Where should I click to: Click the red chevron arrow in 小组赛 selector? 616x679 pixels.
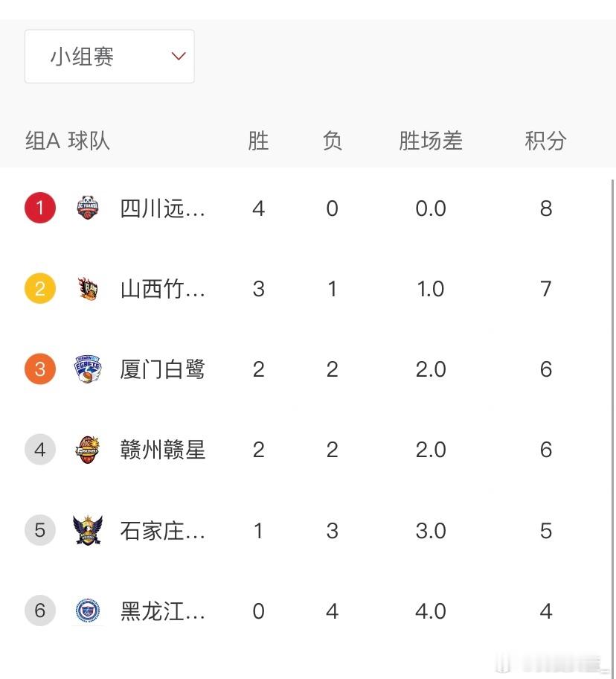click(179, 57)
